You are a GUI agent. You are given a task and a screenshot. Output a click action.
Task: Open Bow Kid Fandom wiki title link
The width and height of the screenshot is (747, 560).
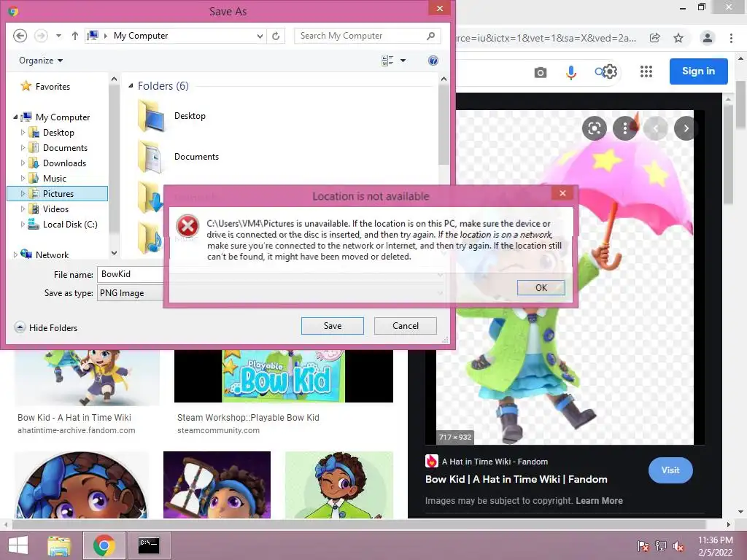tap(516, 480)
